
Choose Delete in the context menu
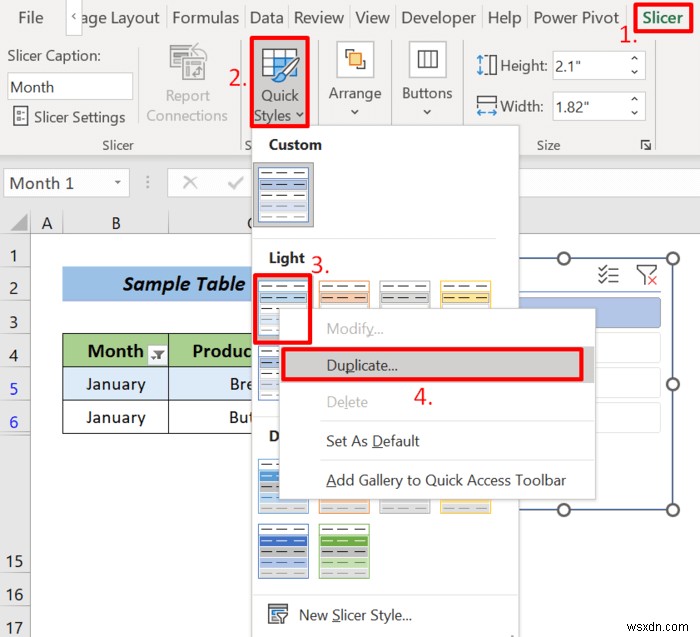coord(438,402)
